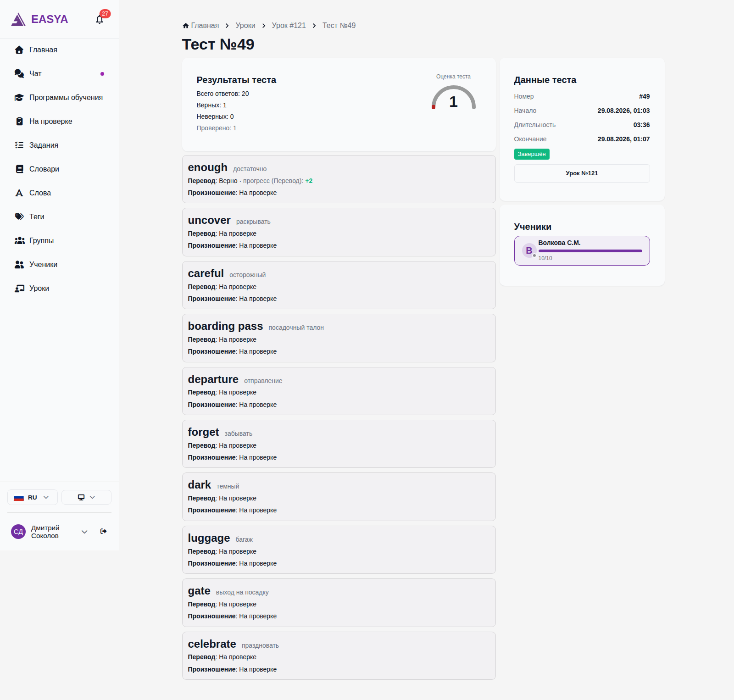Screen dimensions: 734x700
Task: Select the Волкова С.М. student card
Action: point(582,250)
